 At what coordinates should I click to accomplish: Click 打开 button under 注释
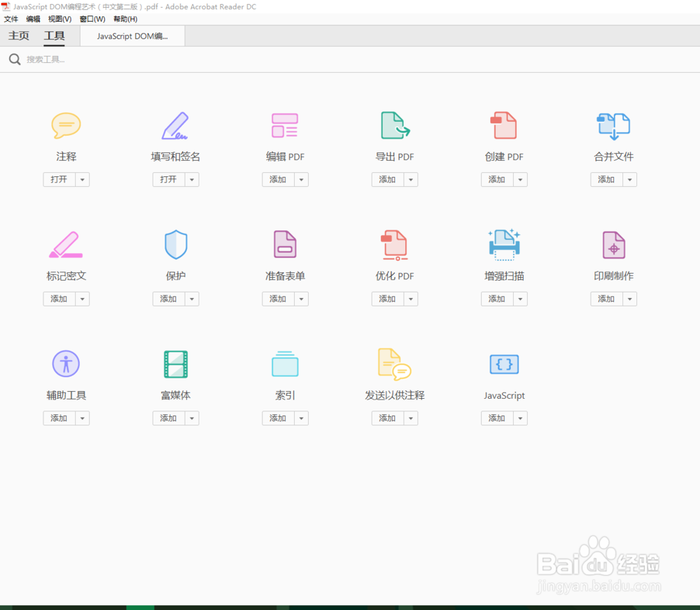[x=59, y=179]
